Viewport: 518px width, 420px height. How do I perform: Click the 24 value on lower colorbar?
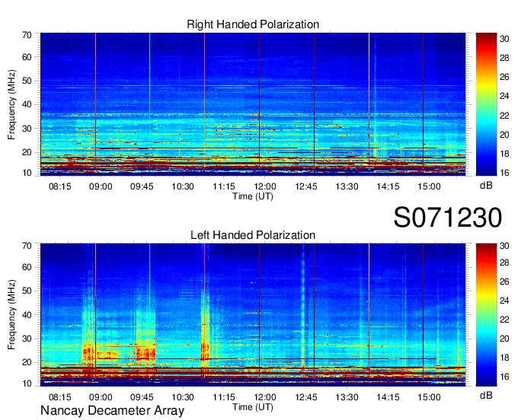[504, 301]
